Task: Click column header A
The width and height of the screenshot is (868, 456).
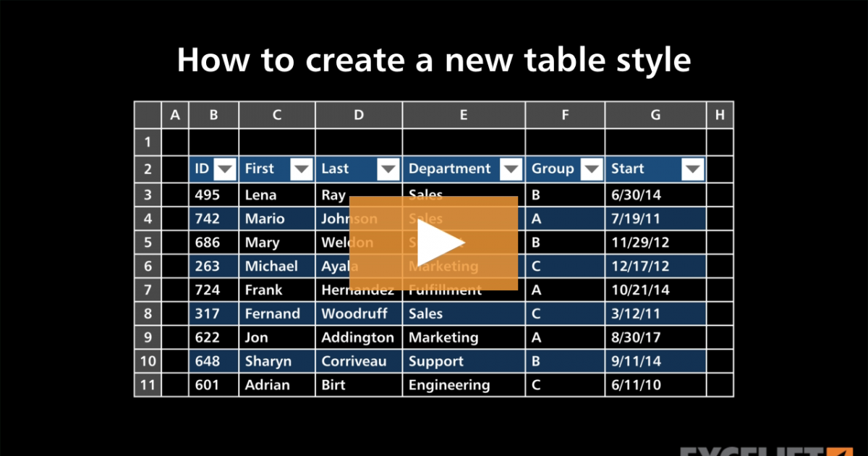Action: pyautogui.click(x=174, y=114)
